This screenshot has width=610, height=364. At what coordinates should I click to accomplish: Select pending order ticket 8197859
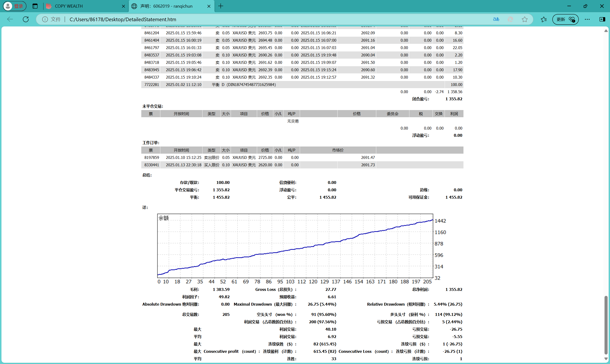(152, 157)
